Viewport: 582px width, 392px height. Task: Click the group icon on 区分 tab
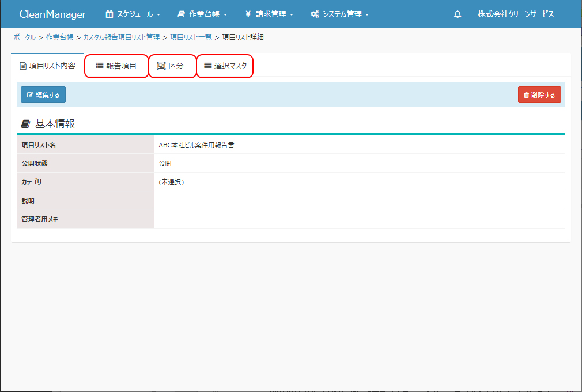pos(161,66)
